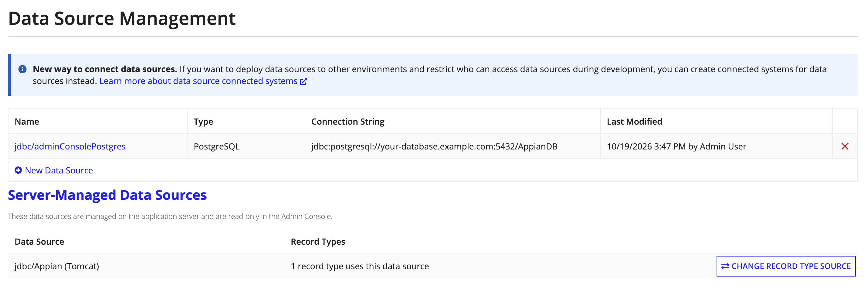Click the plus icon beside New Data Source

click(18, 170)
